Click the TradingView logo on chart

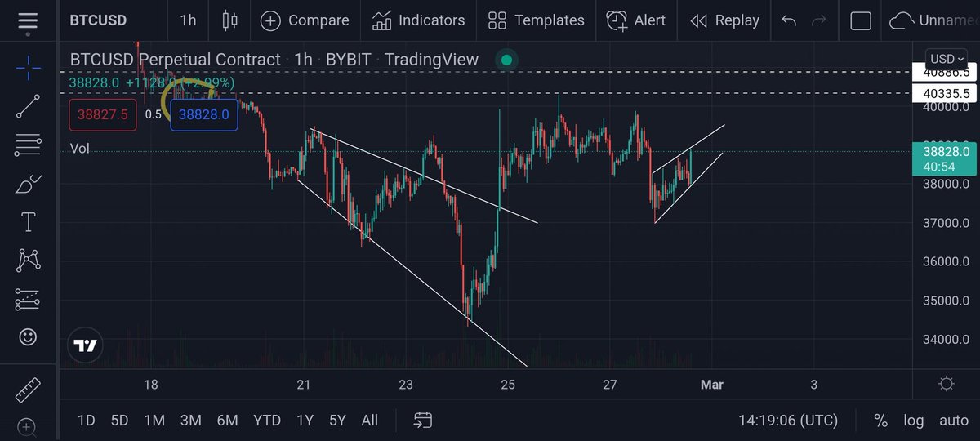click(x=85, y=345)
